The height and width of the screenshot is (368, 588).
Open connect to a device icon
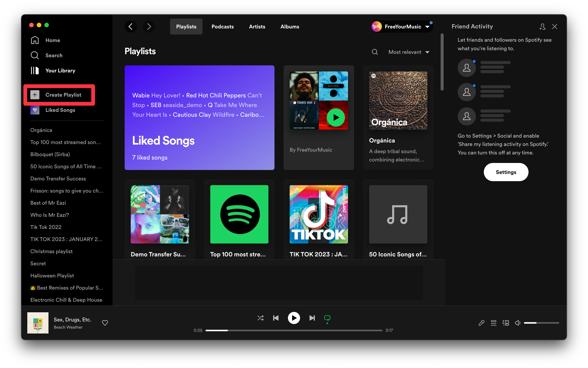(506, 323)
